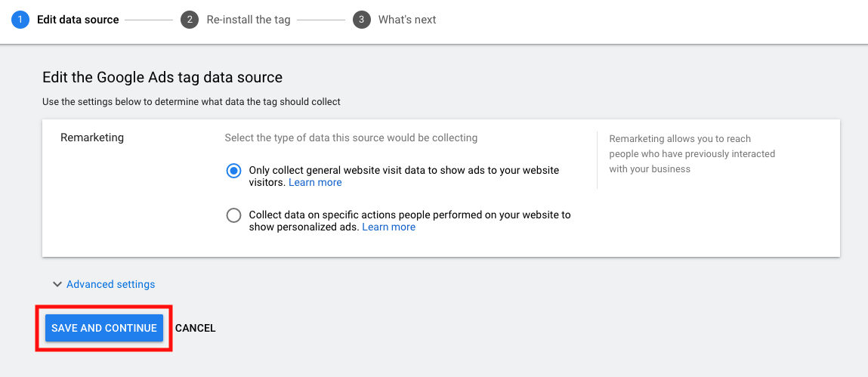This screenshot has height=377, width=868.
Task: Click the step 1 circle icon
Action: pos(20,20)
